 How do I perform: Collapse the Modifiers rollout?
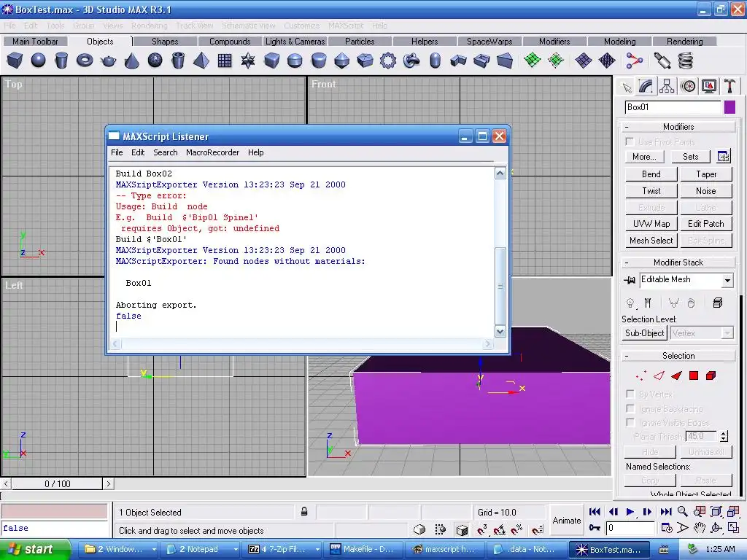[678, 127]
